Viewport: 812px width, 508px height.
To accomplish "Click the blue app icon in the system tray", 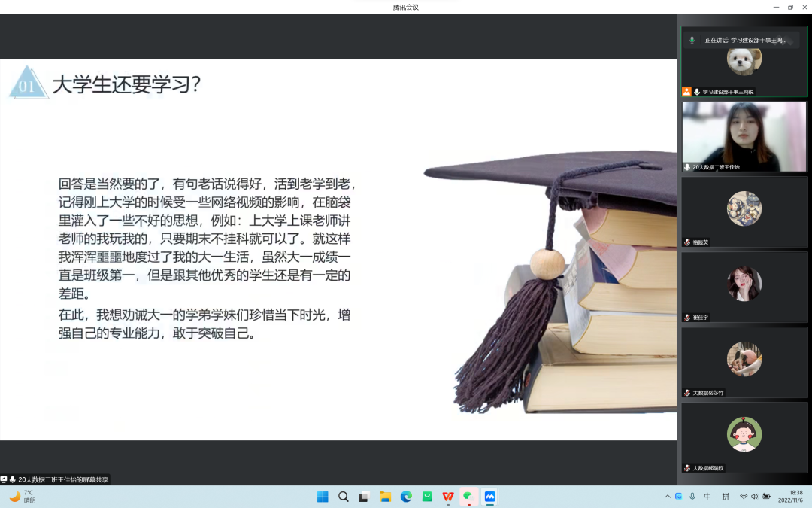I will coord(678,497).
